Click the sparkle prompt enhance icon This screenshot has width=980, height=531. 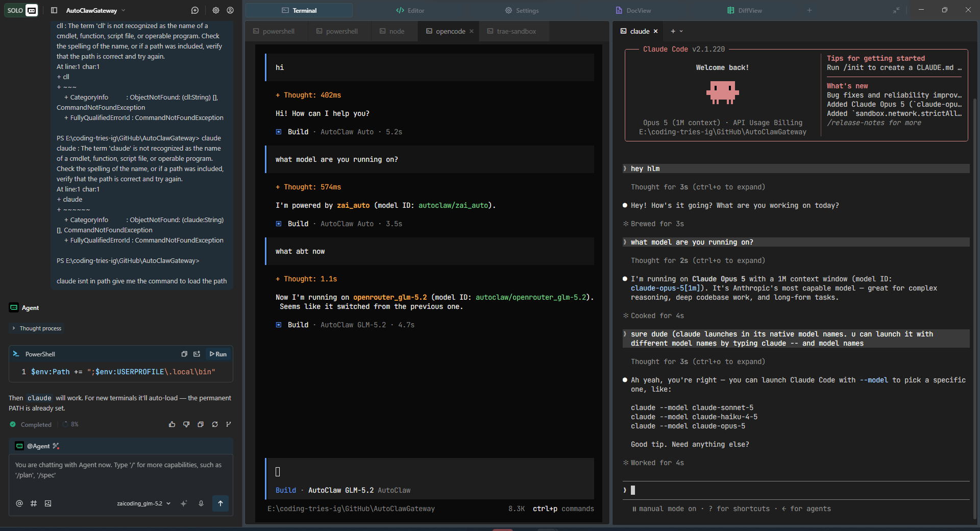point(184,503)
